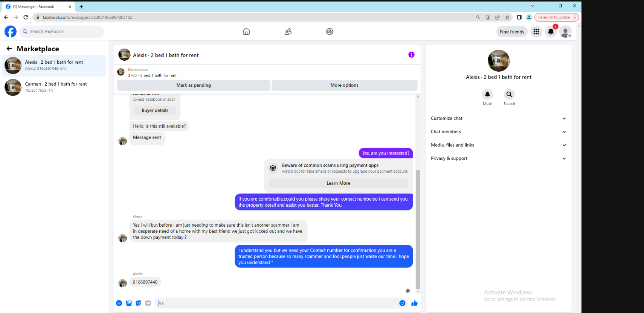Click the Search Facebook field
Viewport: 644px width, 313px height.
pos(62,32)
